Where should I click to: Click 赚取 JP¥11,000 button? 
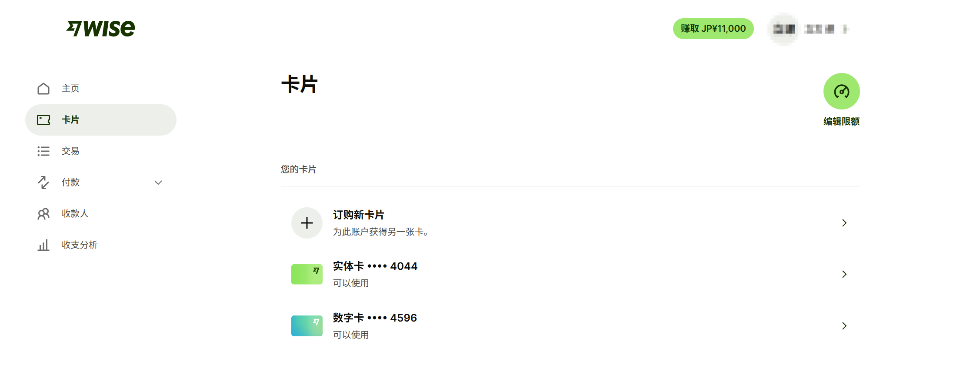pyautogui.click(x=713, y=29)
